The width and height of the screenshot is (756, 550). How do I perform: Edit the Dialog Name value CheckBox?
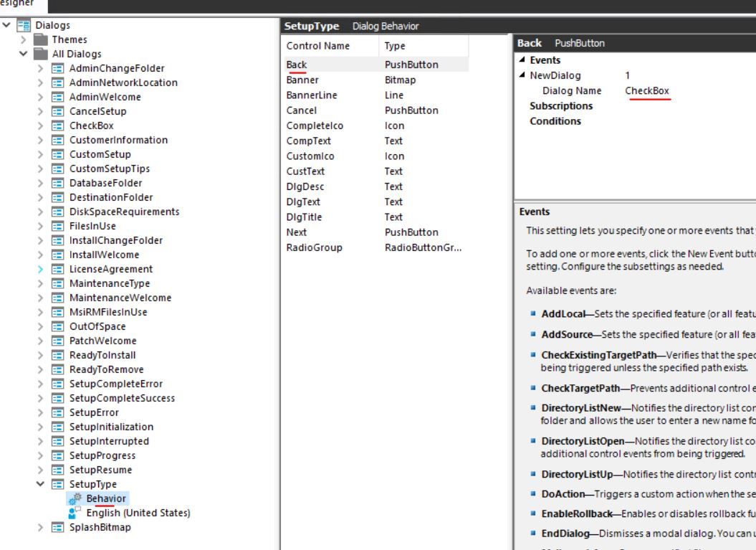pos(646,90)
